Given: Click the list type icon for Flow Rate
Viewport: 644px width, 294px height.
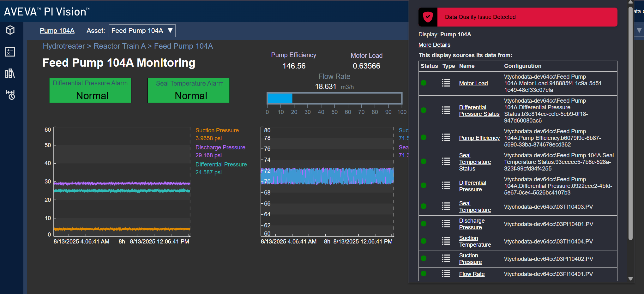Looking at the screenshot, I should coord(446,274).
